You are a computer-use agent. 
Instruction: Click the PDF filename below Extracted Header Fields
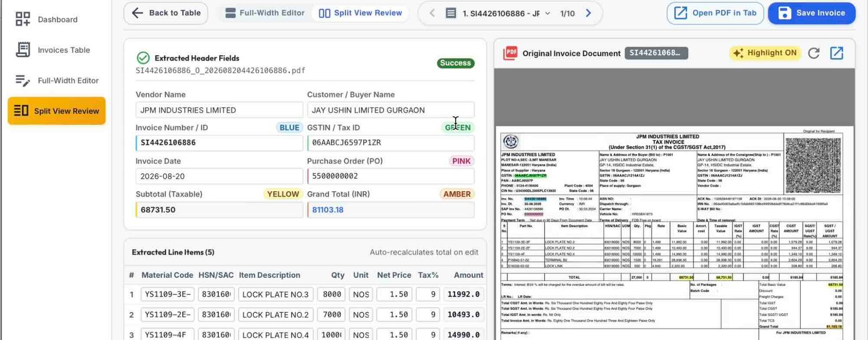tap(220, 71)
